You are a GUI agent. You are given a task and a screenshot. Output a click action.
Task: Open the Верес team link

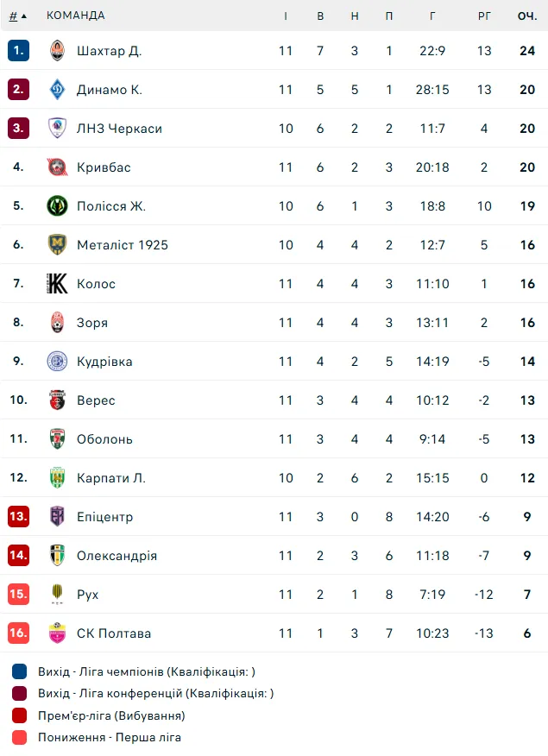coord(96,400)
